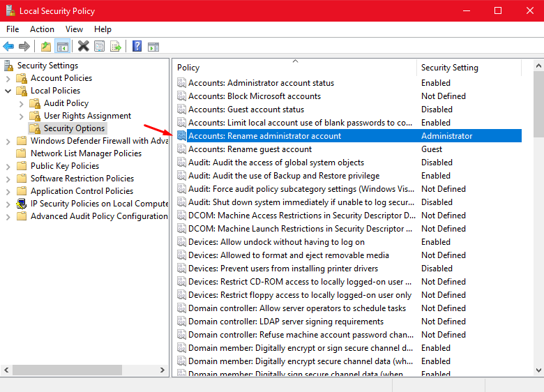The width and height of the screenshot is (544, 392).
Task: Open the Help menu
Action: coord(103,29)
